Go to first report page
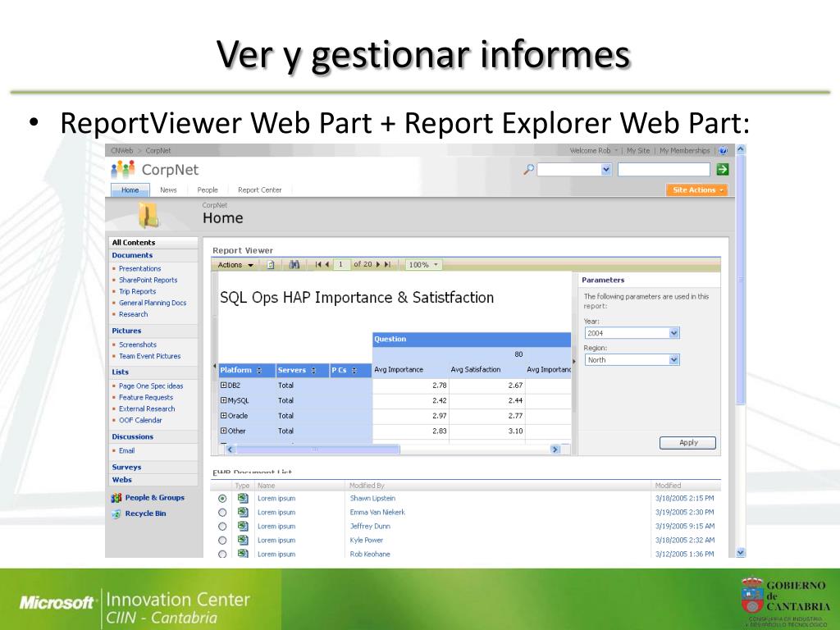The height and width of the screenshot is (630, 840). [317, 265]
